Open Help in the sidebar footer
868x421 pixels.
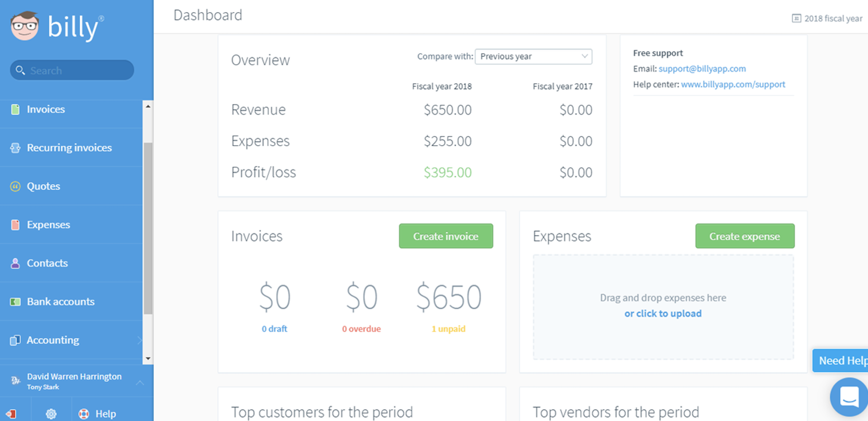[x=98, y=414]
